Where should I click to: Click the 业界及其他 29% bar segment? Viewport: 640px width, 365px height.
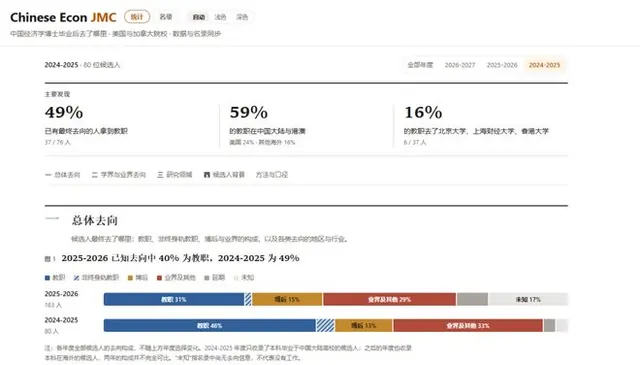coord(389,299)
